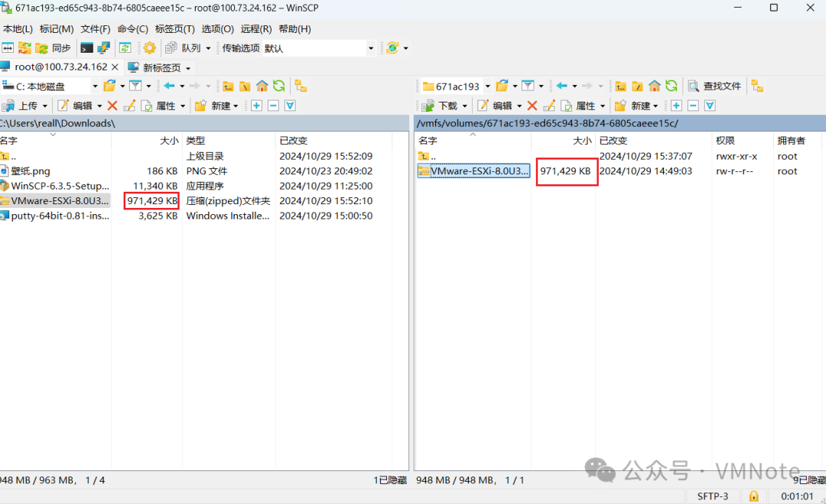Open the 标签页(T) menu

[175, 29]
